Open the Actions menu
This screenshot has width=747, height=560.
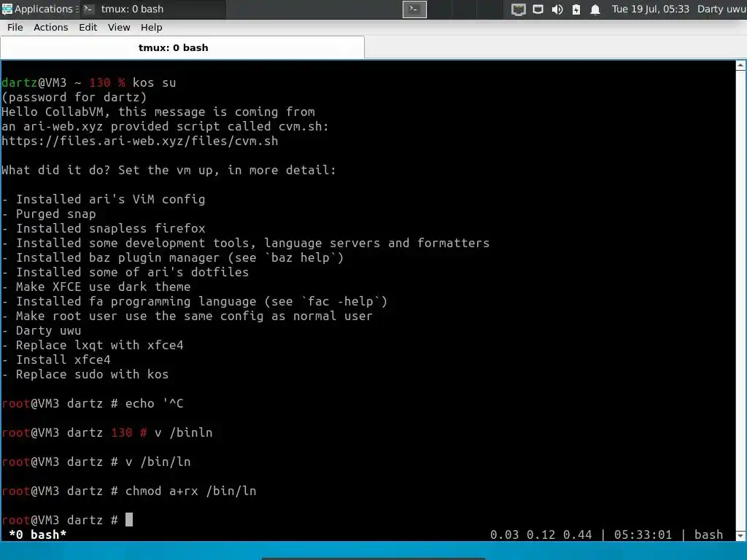point(51,28)
